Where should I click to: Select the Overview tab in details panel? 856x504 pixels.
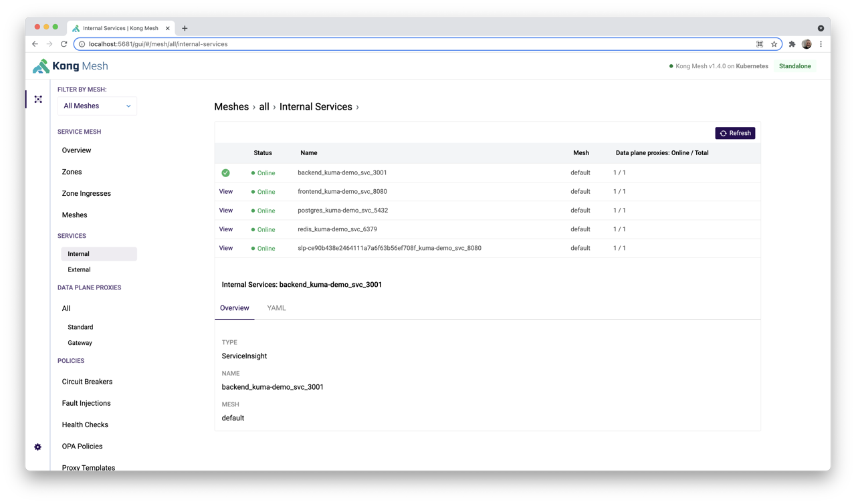click(234, 308)
